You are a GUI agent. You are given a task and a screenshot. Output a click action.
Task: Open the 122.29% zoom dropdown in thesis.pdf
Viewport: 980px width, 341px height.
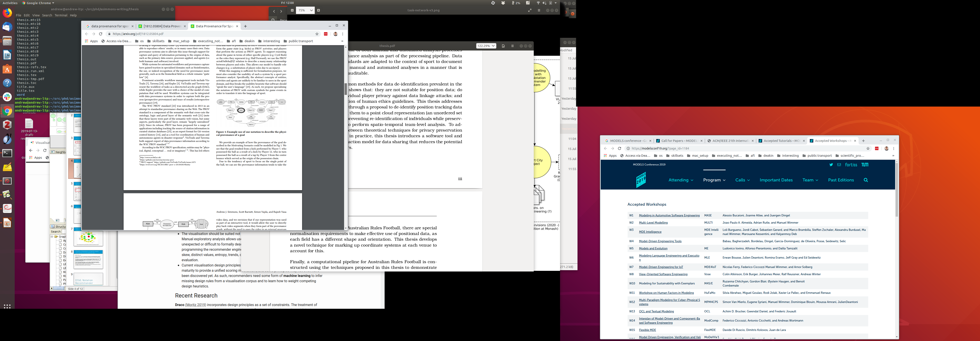pyautogui.click(x=486, y=46)
